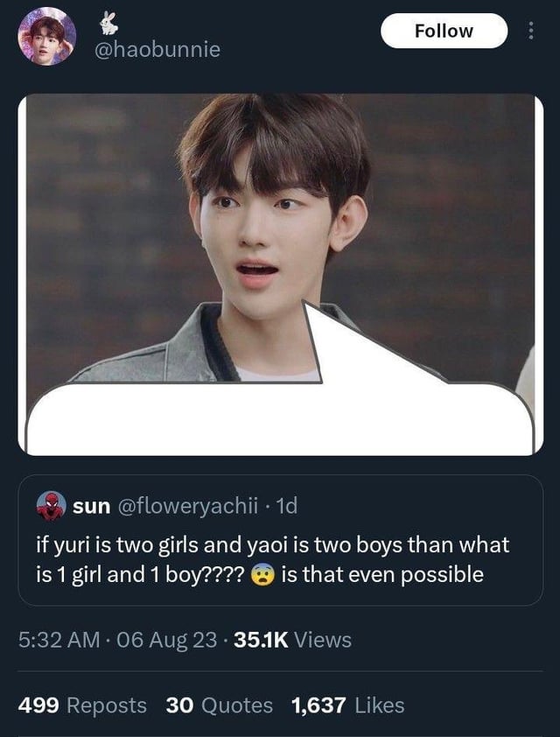Open the 5:32 AM · 06 Aug 23 timestamp
This screenshot has height=737, width=560.
click(118, 640)
